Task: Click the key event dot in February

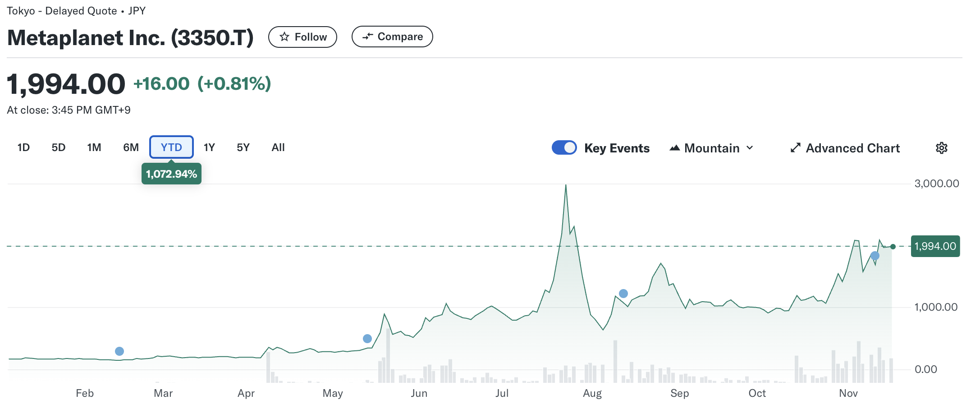Action: pos(119,351)
